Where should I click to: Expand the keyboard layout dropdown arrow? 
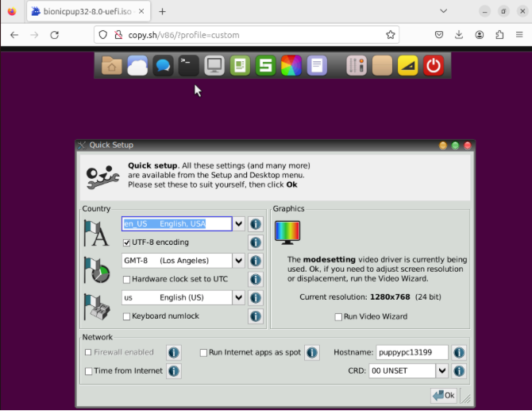coord(239,297)
